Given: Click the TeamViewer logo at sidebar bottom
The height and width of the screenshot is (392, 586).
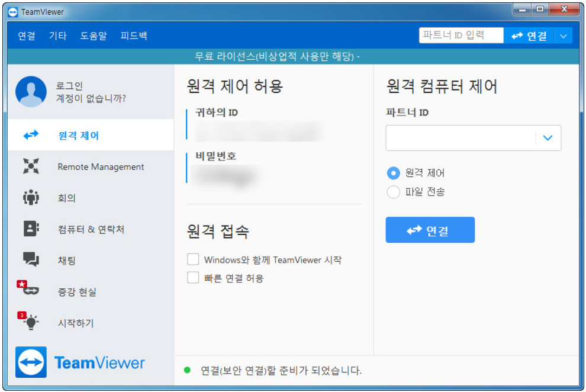Looking at the screenshot, I should coord(80,362).
